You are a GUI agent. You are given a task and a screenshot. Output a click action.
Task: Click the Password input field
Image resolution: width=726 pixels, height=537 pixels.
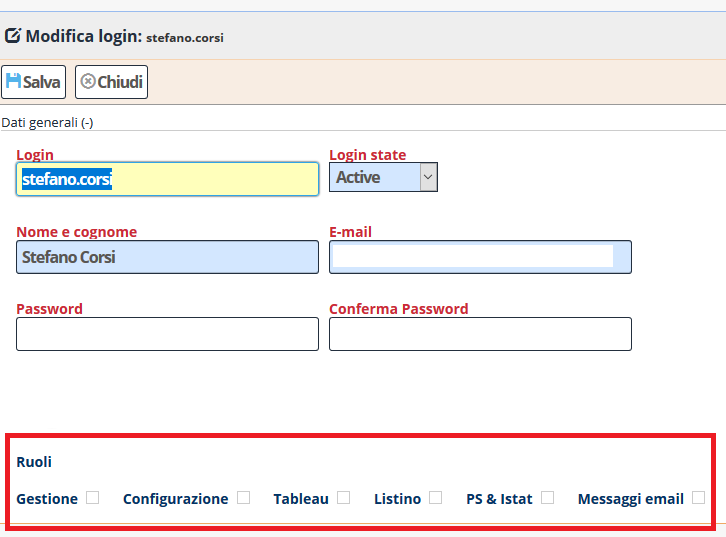pyautogui.click(x=168, y=334)
